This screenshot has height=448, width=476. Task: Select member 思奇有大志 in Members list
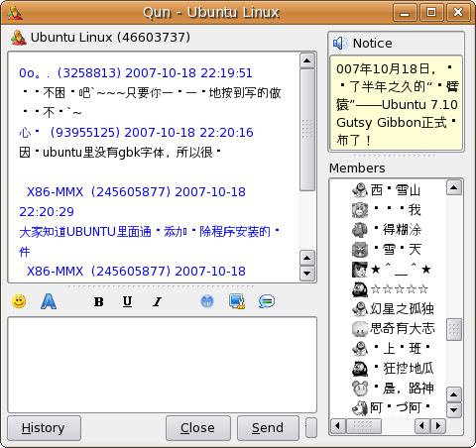coord(394,329)
